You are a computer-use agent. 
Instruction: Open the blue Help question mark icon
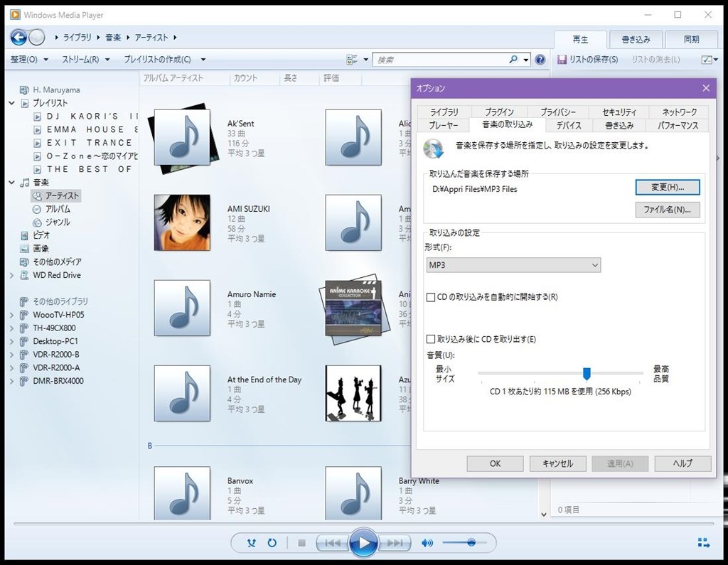click(x=540, y=60)
